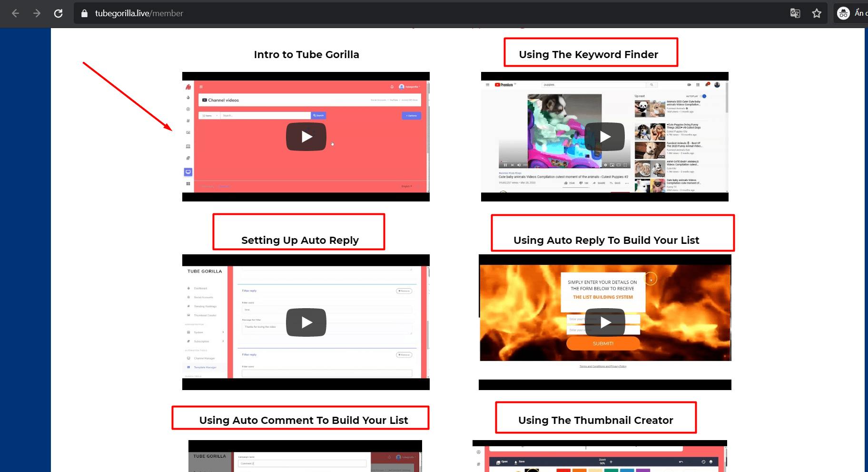
Task: Play the Using The Keyword Finder video
Action: (604, 137)
